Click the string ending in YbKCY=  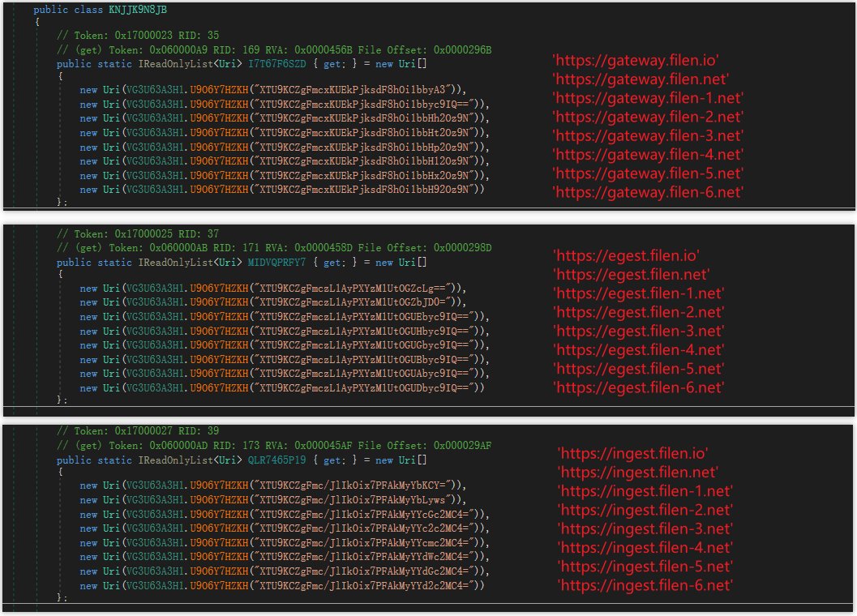[353, 486]
